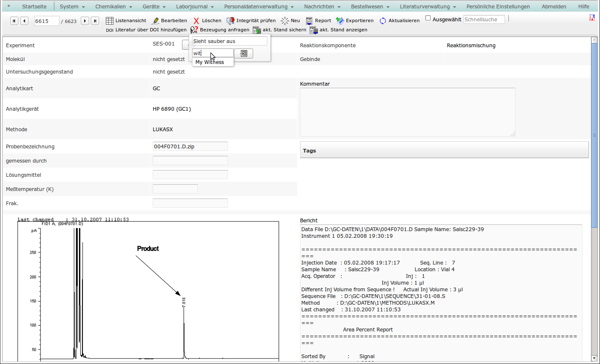This screenshot has height=364, width=600.
Task: Click Literatur über DOI hinzufügen
Action: pyautogui.click(x=151, y=30)
